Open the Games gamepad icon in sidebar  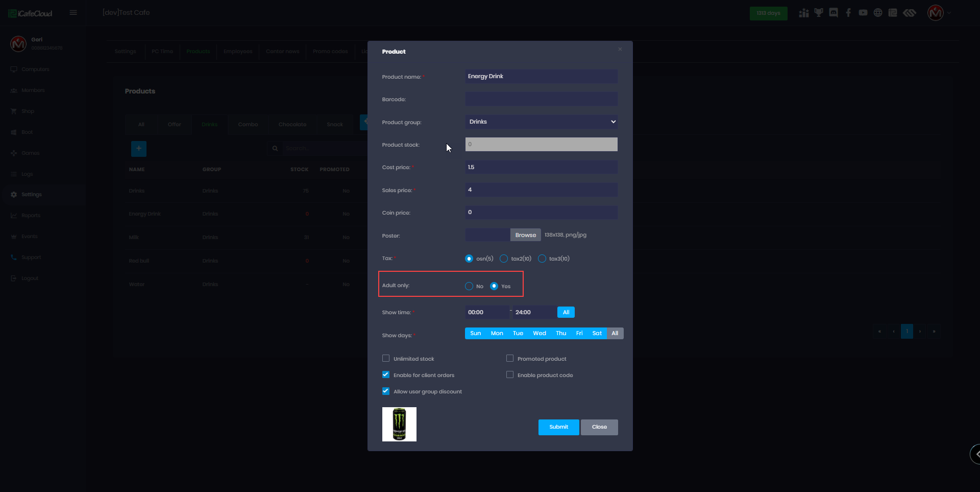(x=14, y=153)
